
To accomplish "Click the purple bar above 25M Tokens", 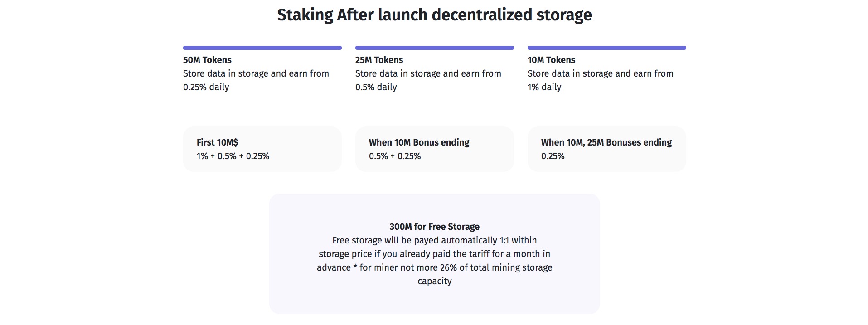I will 434,48.
